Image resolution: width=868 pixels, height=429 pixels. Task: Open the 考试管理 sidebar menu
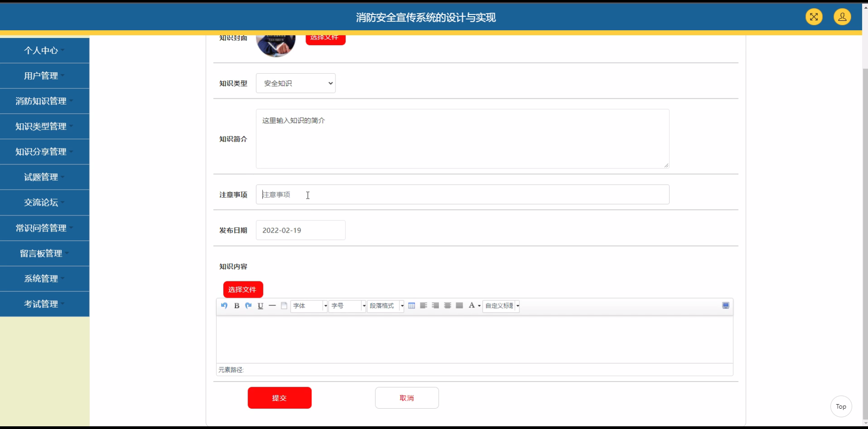[44, 304]
